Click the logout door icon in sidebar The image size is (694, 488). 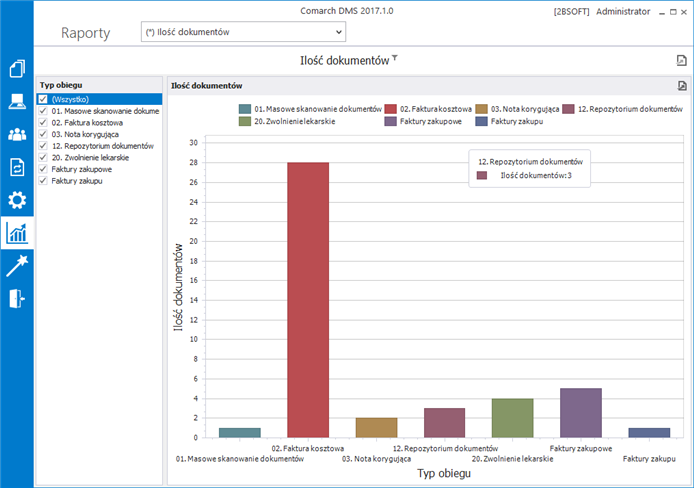(17, 298)
